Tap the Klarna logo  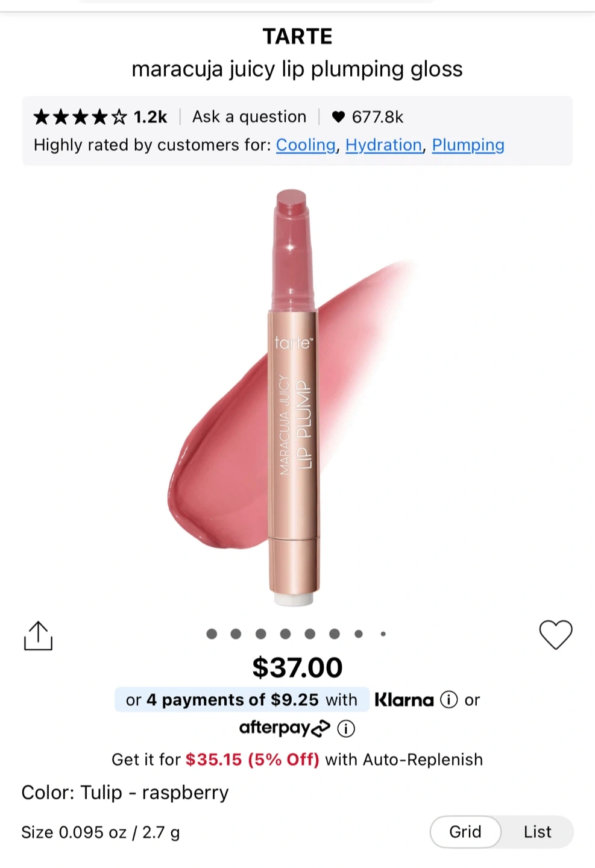(x=404, y=699)
